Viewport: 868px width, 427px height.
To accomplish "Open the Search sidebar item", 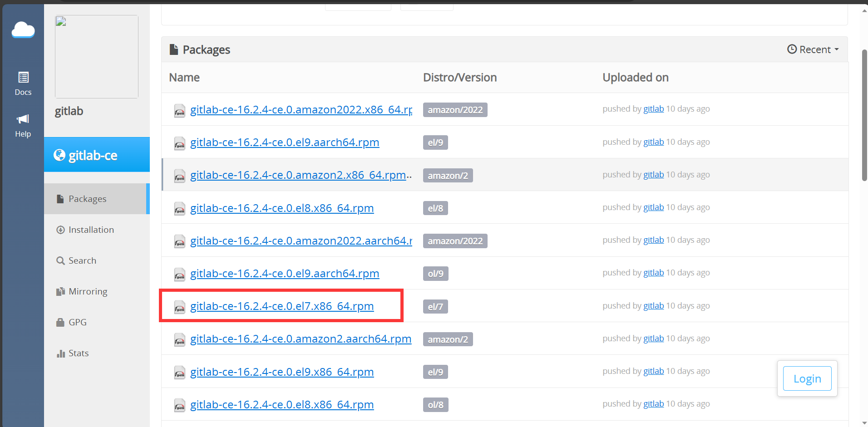I will click(x=76, y=260).
